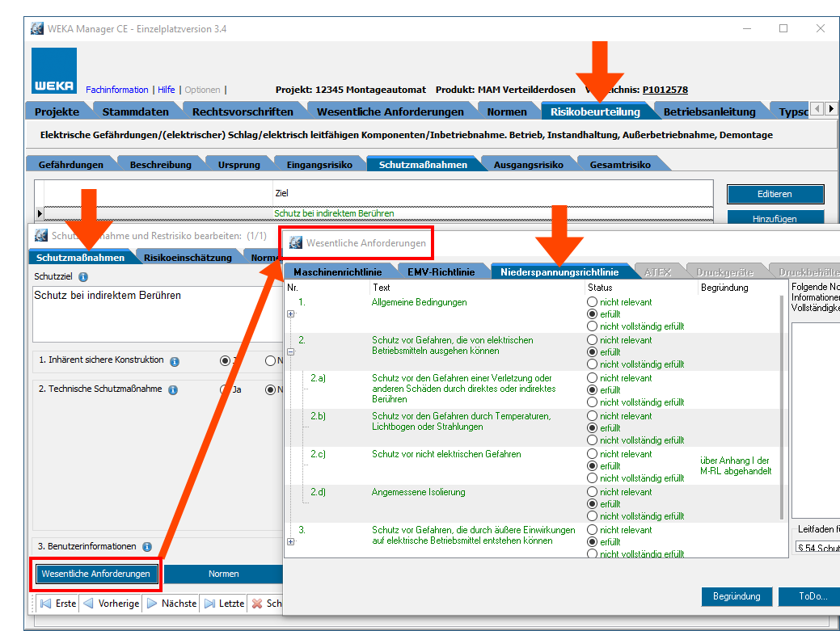Jump to last record with Letzte
Viewport: 840px width, 631px height.
tap(222, 604)
